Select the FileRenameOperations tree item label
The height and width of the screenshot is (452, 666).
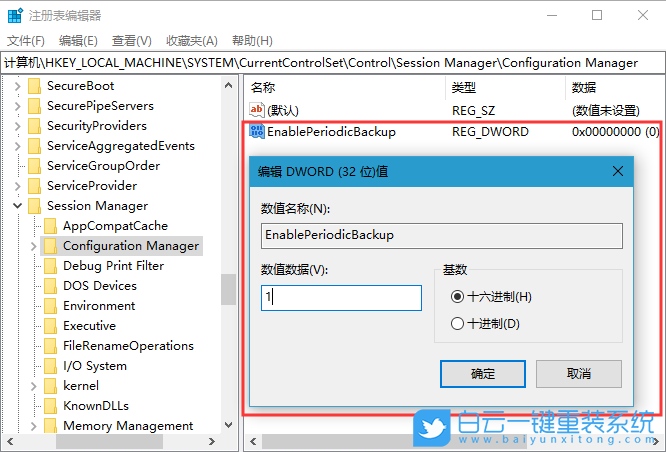pyautogui.click(x=128, y=346)
